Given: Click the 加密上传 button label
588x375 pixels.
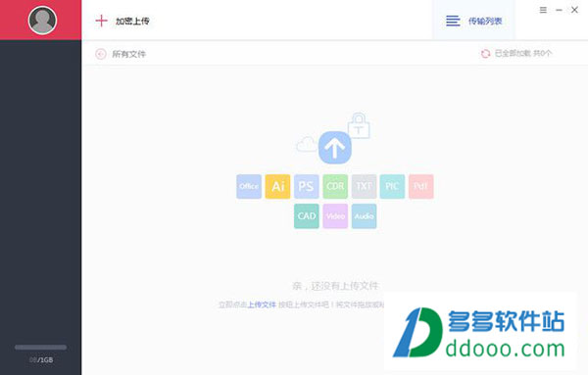Looking at the screenshot, I should coord(132,21).
